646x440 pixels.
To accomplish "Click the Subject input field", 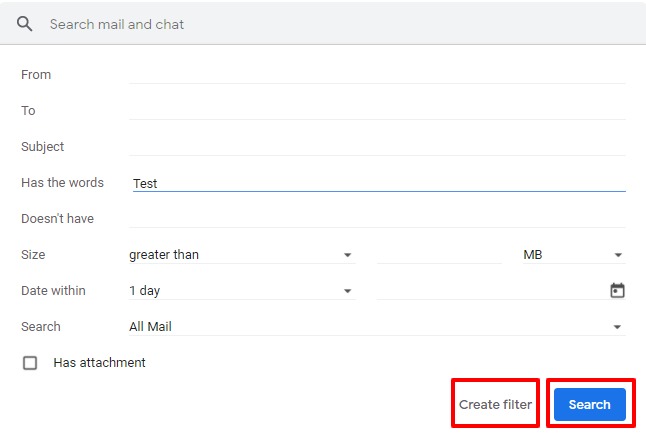I will (376, 146).
